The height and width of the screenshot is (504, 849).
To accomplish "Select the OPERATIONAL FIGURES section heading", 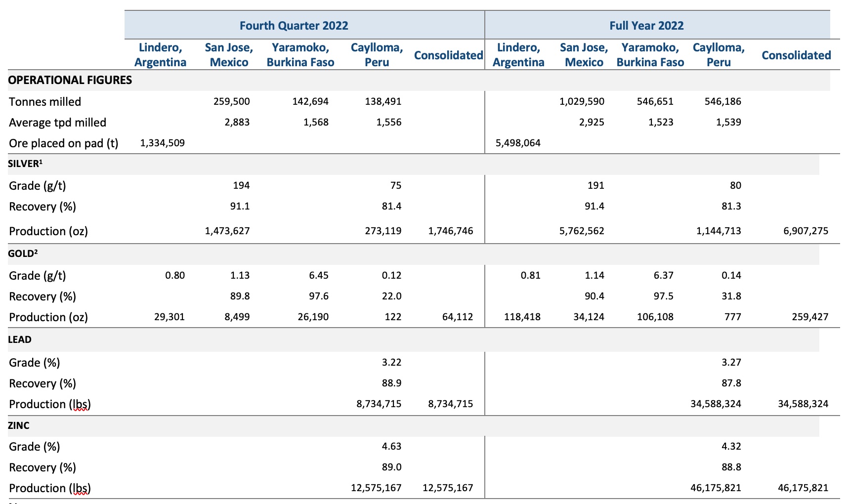I will (70, 80).
